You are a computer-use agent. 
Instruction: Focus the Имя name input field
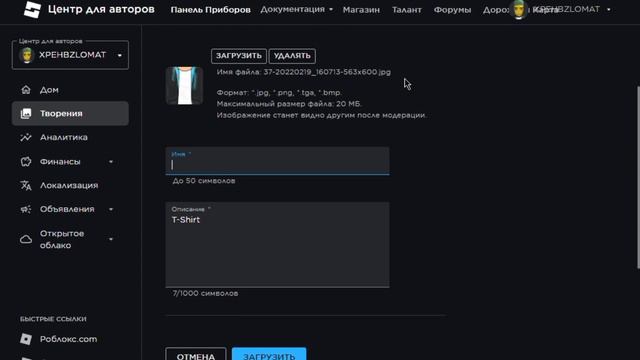[278, 161]
